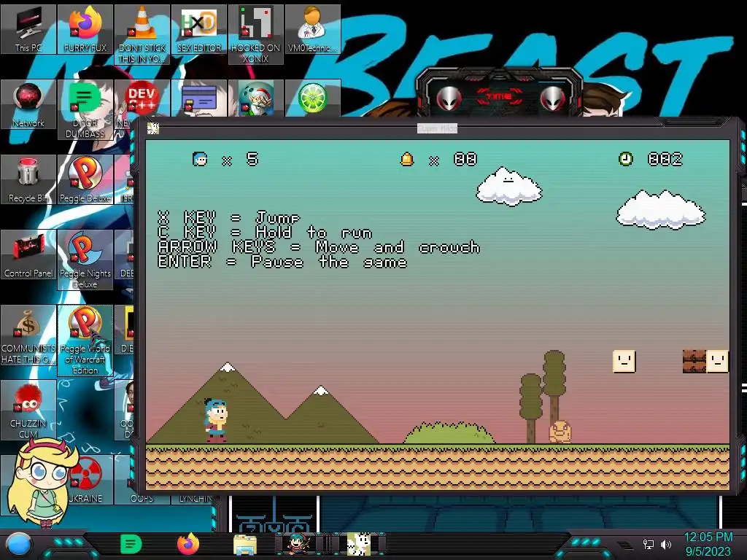Select the HxD hex editor desktop shortcut
The width and height of the screenshot is (747, 560).
199,29
